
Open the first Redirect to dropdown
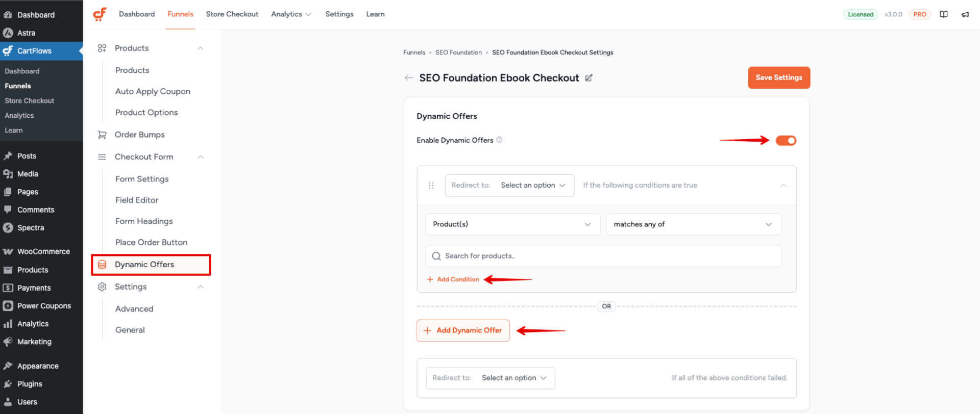pyautogui.click(x=509, y=185)
